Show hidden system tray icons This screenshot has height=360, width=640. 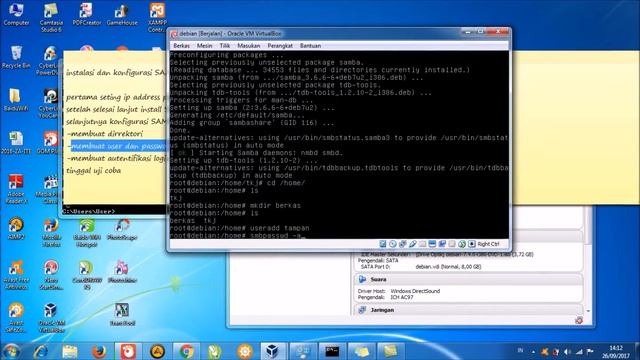(533, 351)
